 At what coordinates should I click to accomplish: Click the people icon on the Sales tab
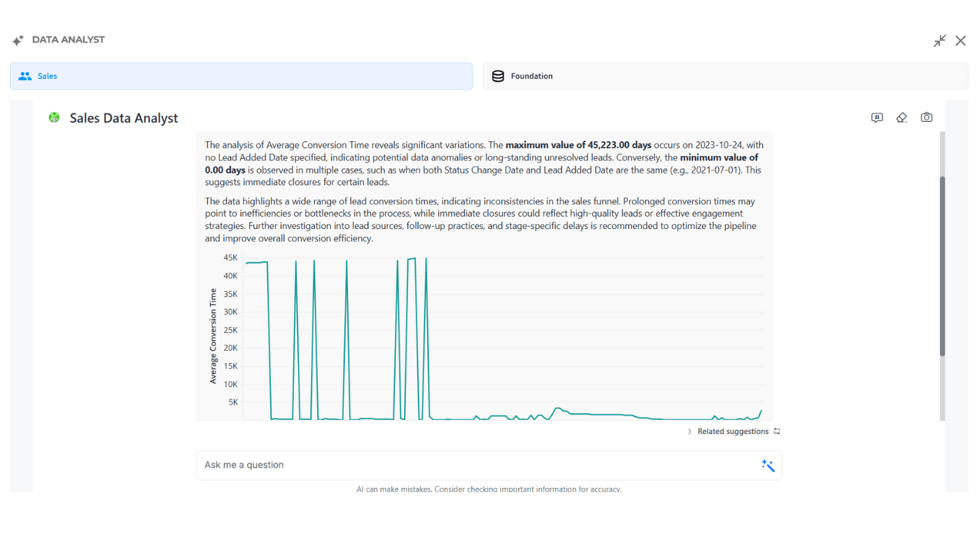tap(25, 76)
